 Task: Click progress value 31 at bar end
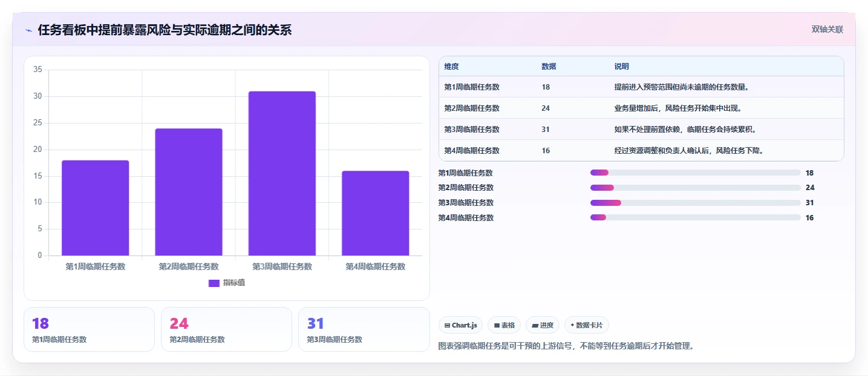pyautogui.click(x=810, y=203)
